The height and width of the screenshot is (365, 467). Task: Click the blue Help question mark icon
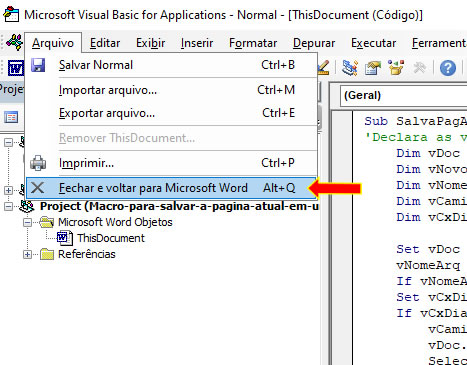pos(447,68)
